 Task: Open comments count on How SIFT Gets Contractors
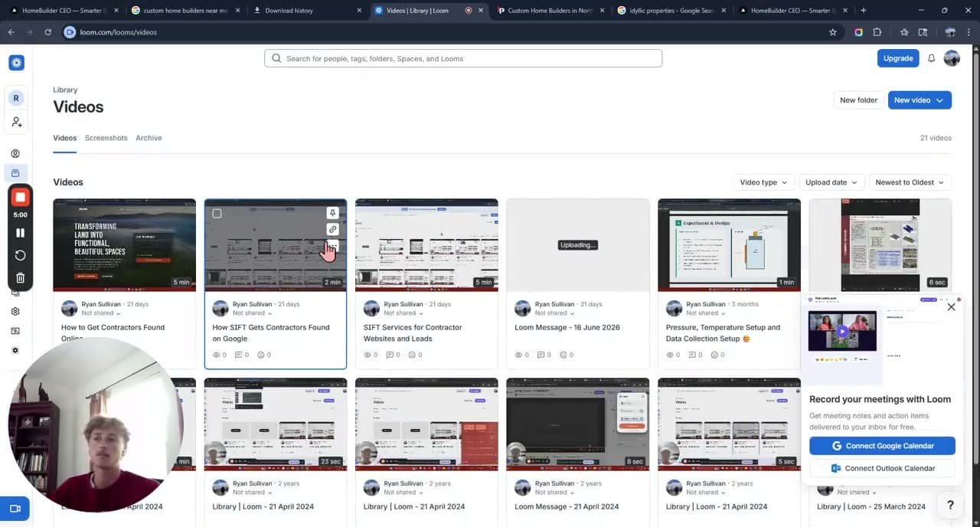pyautogui.click(x=242, y=355)
